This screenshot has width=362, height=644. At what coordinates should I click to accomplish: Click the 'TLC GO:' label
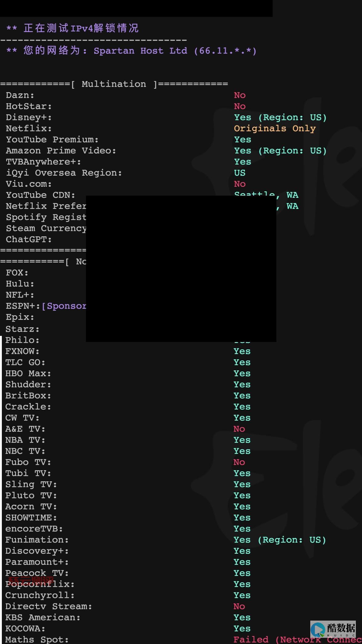coord(25,362)
